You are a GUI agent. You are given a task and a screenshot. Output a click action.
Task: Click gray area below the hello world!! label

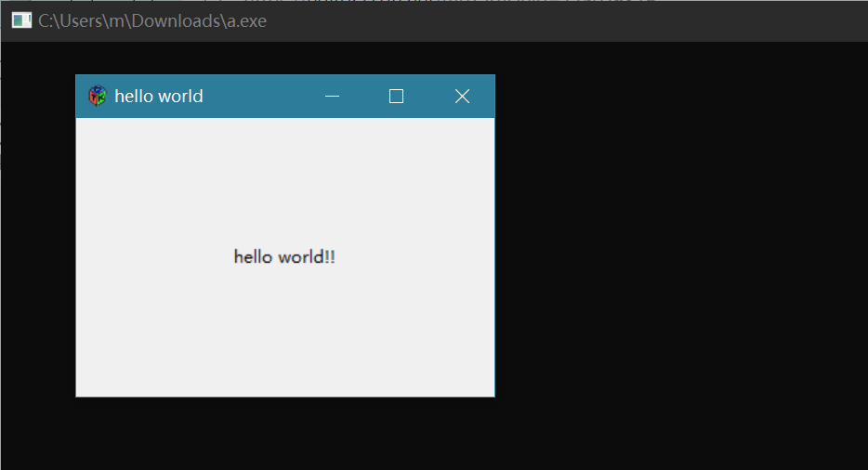coord(284,334)
